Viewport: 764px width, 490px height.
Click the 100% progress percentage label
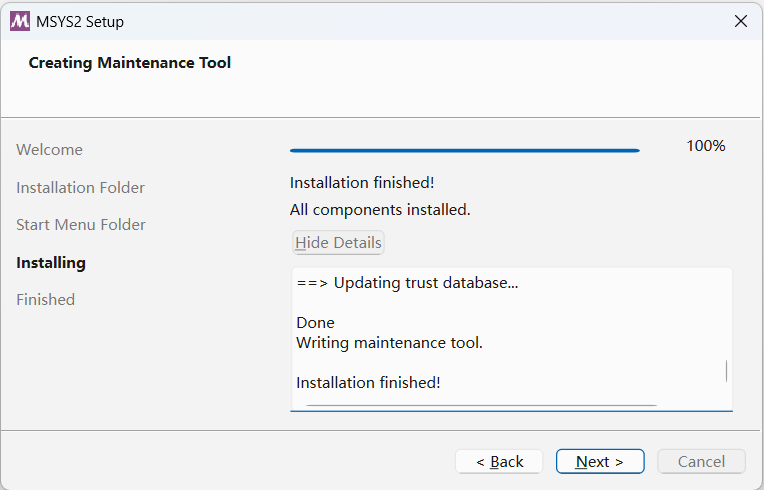click(x=705, y=146)
